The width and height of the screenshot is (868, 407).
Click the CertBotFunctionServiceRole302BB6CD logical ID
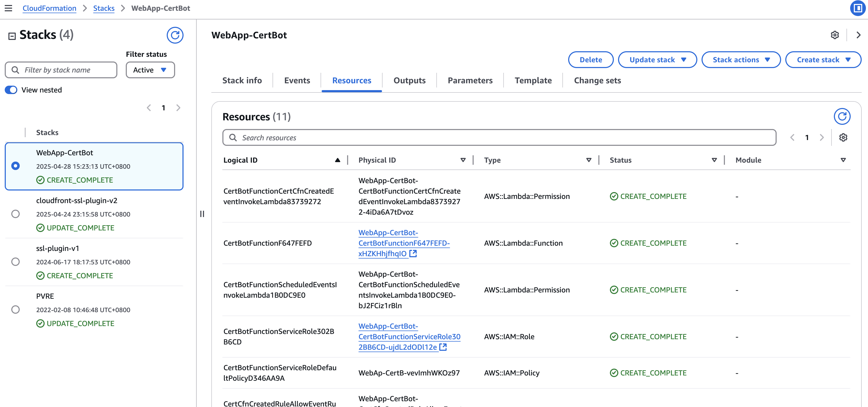279,337
